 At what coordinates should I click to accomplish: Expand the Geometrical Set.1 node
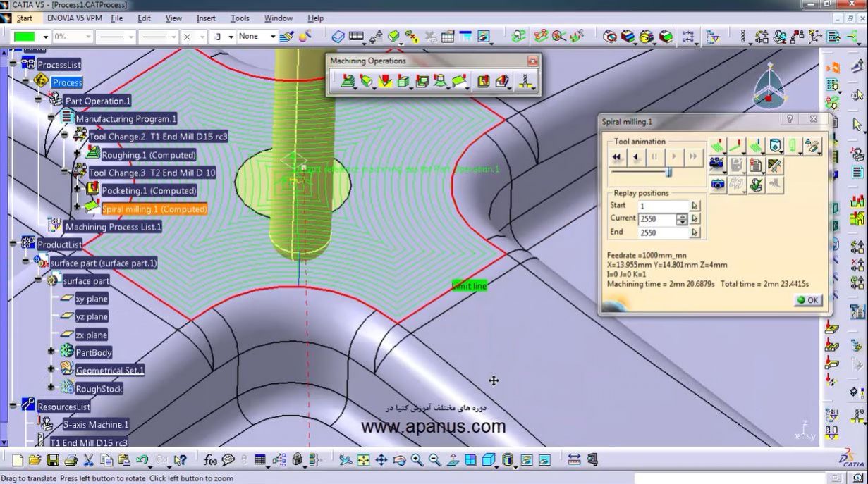pyautogui.click(x=51, y=370)
